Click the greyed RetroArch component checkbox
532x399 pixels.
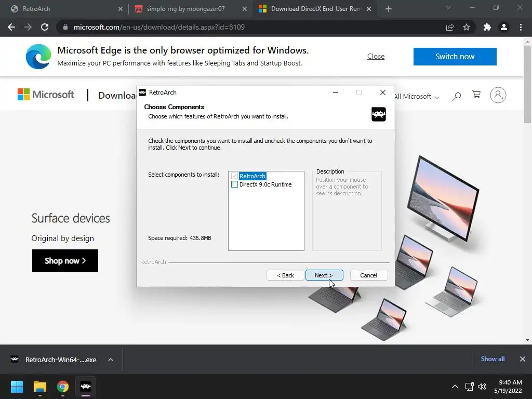coord(234,176)
